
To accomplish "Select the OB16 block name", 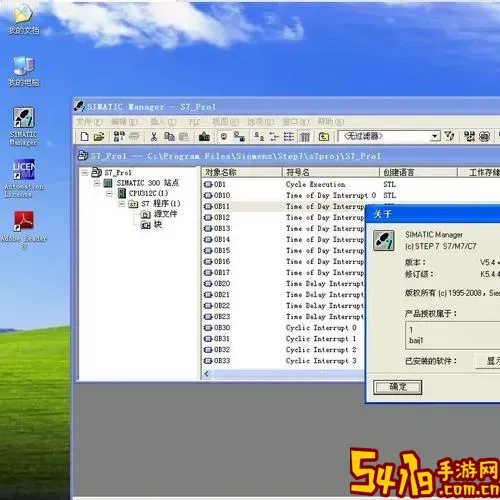I will (222, 261).
